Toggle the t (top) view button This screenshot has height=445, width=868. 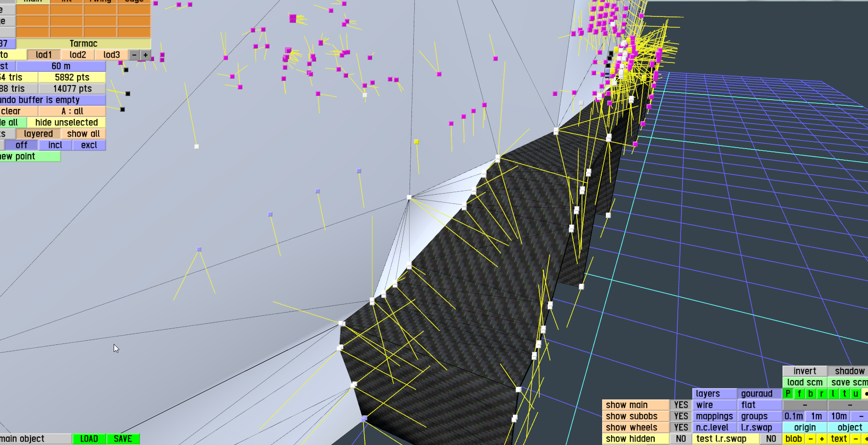tap(845, 394)
